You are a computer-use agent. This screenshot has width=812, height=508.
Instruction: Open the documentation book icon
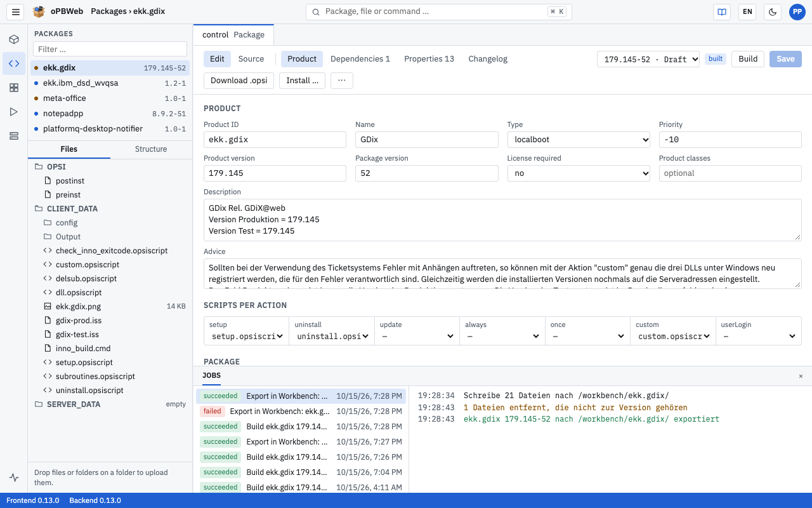coord(721,11)
